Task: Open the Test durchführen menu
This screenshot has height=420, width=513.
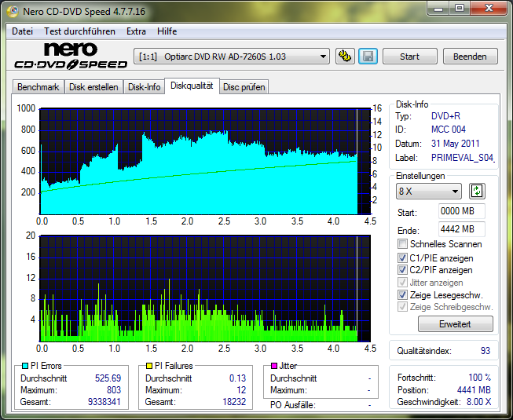Action: [79, 31]
